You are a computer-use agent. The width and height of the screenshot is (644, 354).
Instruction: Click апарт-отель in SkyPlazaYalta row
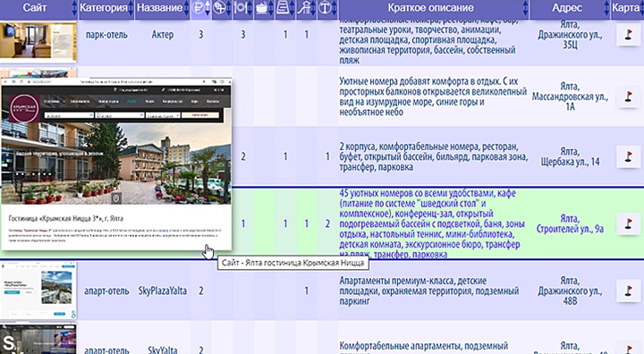106,291
